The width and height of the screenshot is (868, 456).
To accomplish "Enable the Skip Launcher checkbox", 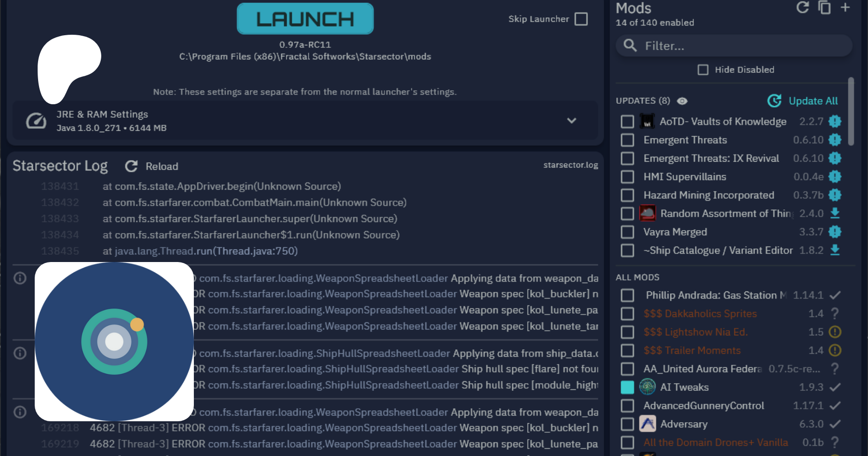I will pos(581,19).
